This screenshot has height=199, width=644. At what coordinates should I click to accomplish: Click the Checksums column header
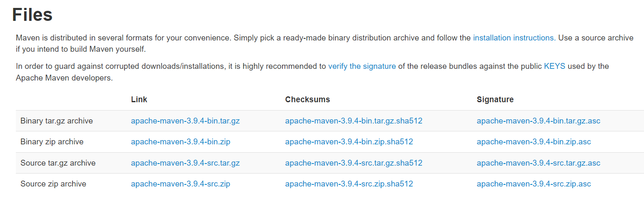[307, 100]
